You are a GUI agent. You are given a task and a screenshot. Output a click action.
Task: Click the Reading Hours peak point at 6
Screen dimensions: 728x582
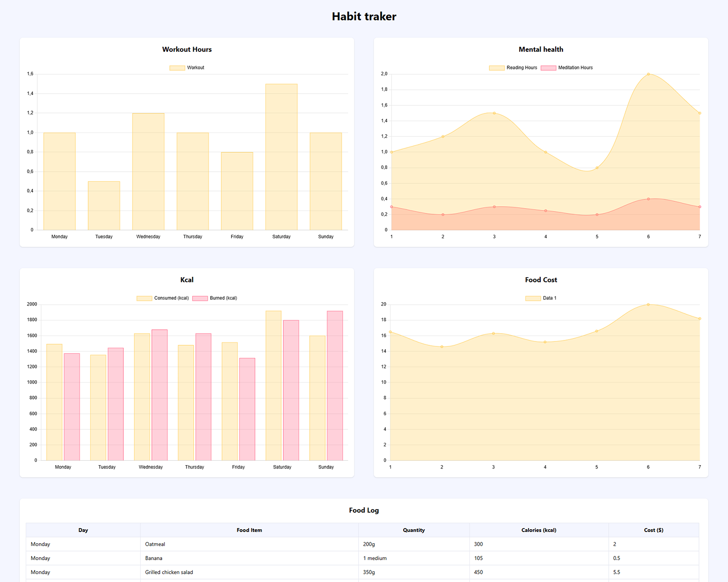click(x=648, y=74)
